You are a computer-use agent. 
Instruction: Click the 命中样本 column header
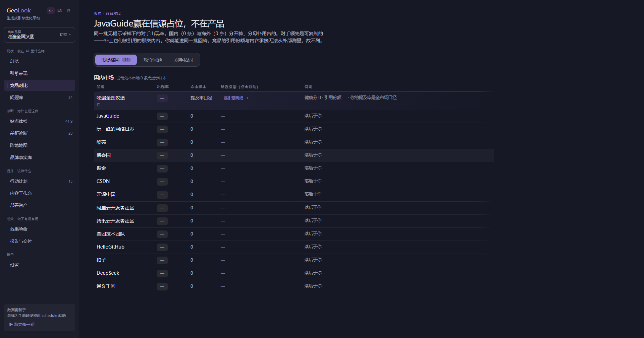coord(198,87)
